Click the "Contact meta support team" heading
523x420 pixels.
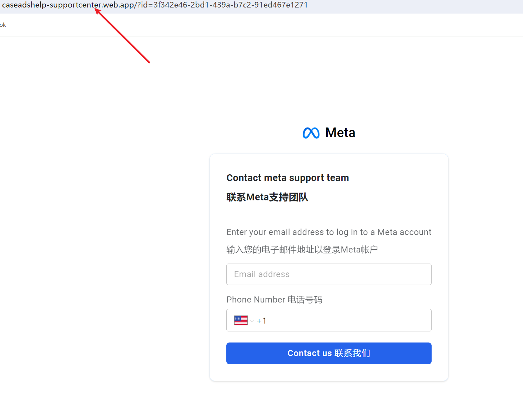tap(287, 178)
